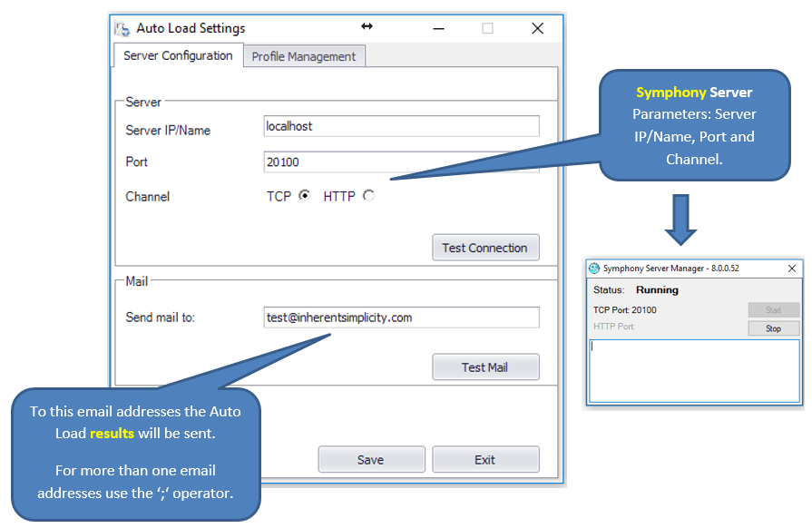Click the disabled Start button
This screenshot has height=528, width=812.
click(x=773, y=309)
